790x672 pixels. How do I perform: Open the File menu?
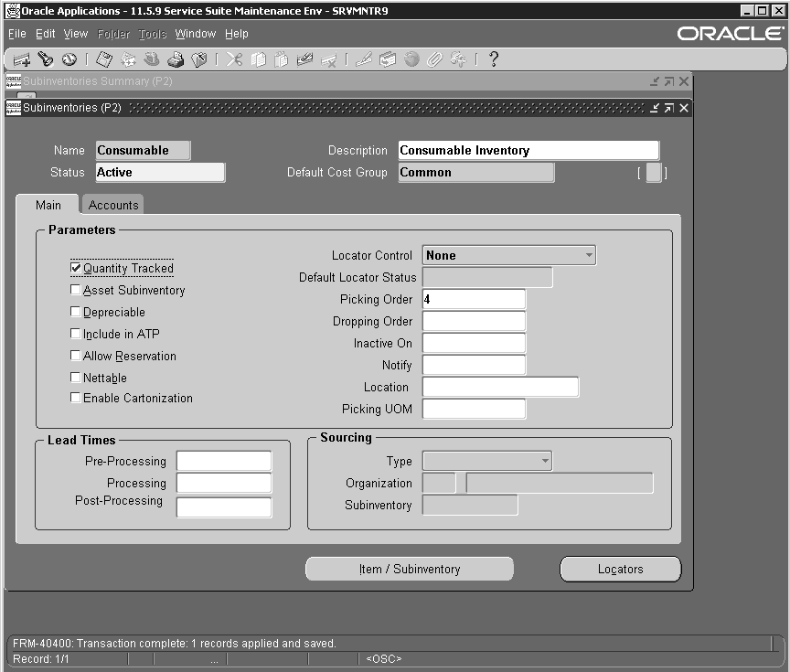pos(17,34)
